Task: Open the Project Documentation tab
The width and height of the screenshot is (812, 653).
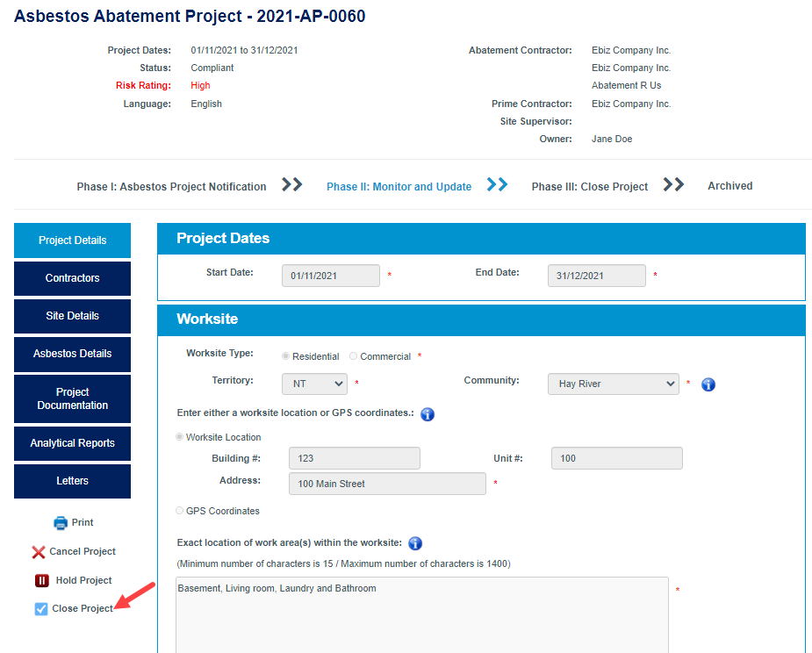Action: click(73, 398)
